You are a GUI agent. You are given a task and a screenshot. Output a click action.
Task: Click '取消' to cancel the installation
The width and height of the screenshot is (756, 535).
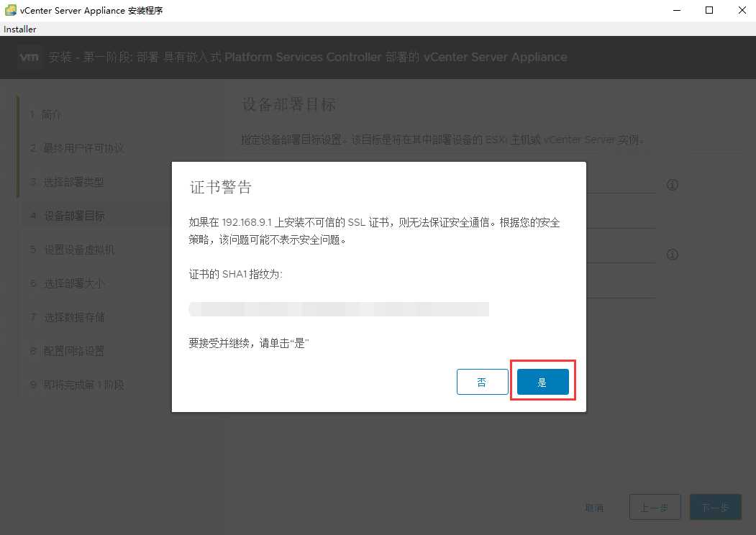595,507
